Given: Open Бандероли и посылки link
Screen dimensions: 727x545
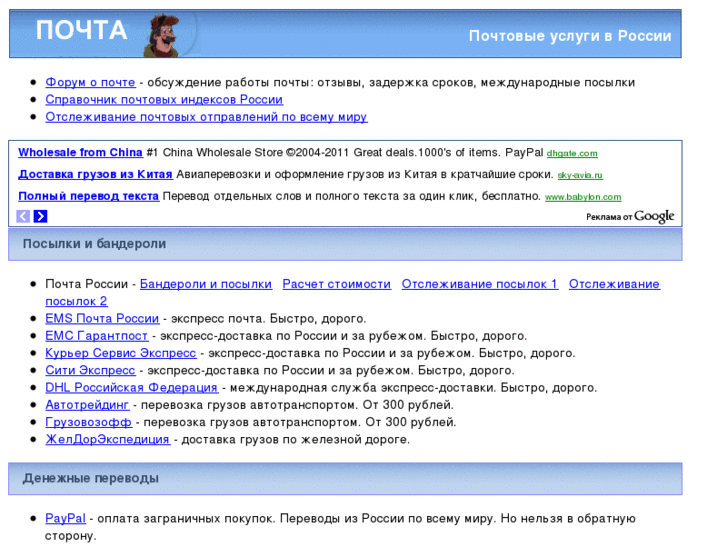Looking at the screenshot, I should tap(206, 284).
